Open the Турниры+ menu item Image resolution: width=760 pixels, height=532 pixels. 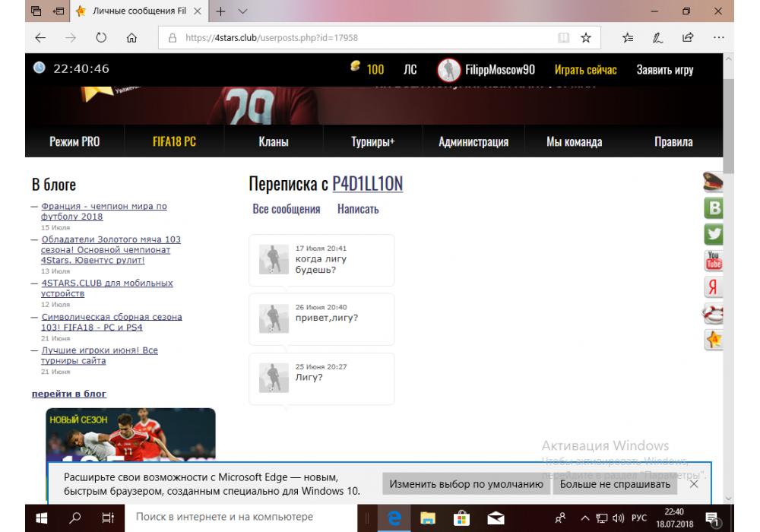coord(372,142)
